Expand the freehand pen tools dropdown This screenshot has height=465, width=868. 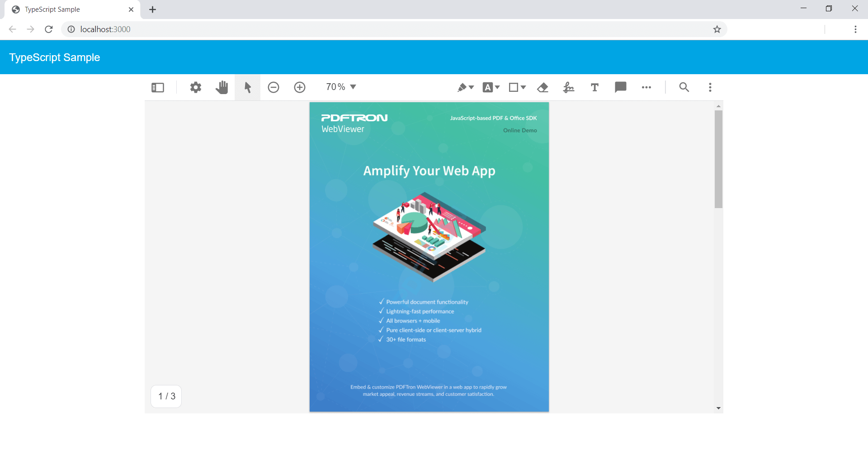(x=465, y=87)
